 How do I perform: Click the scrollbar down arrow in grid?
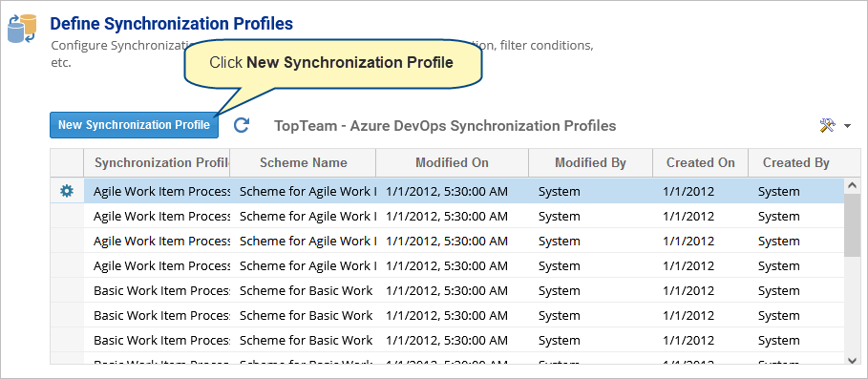853,360
